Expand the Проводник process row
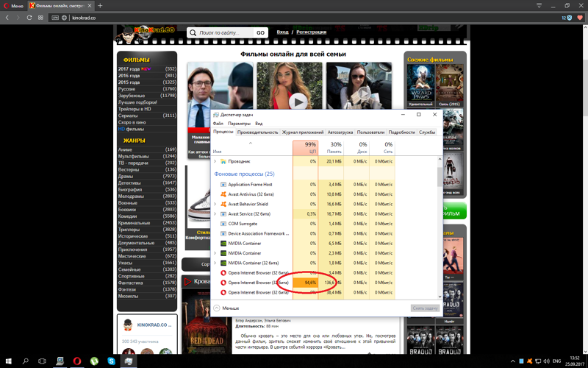Screen dimensions: 588x368 [x=215, y=161]
